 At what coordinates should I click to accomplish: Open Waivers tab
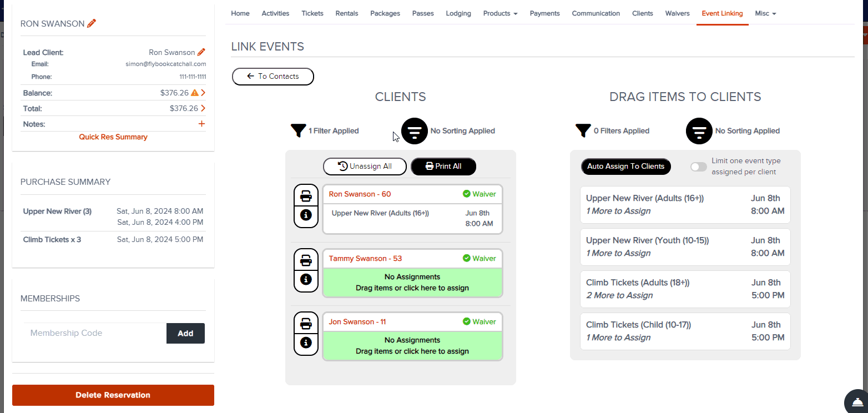(x=677, y=13)
